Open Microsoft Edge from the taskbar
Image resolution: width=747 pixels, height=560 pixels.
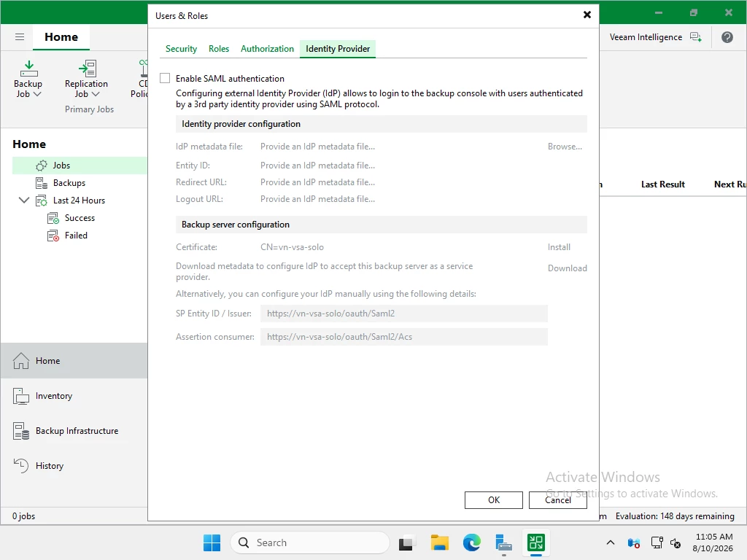tap(472, 542)
